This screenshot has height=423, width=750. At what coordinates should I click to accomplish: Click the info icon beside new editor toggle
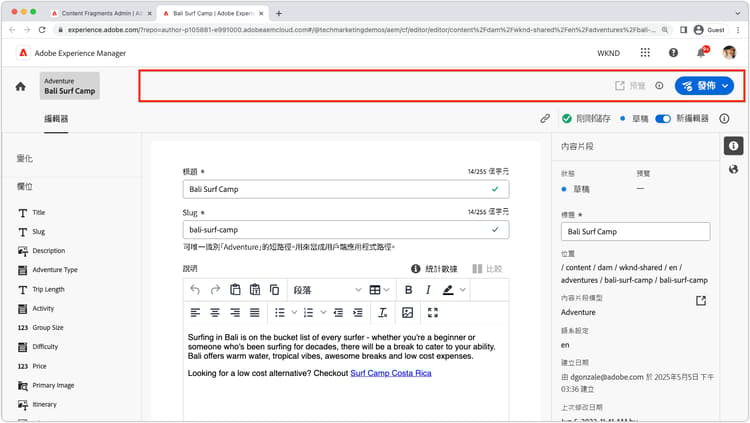[x=724, y=118]
